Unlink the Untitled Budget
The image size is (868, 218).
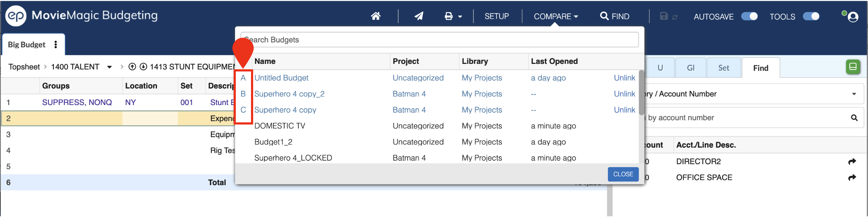625,78
